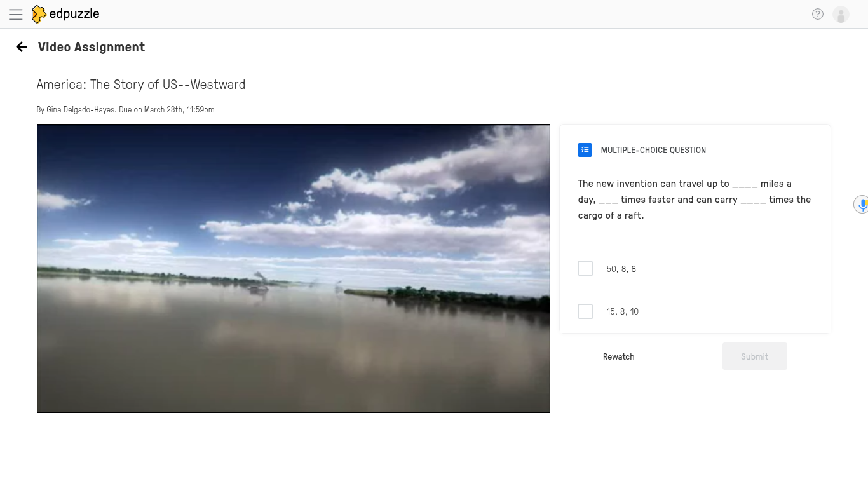Submit the multiple-choice answer

pyautogui.click(x=755, y=356)
